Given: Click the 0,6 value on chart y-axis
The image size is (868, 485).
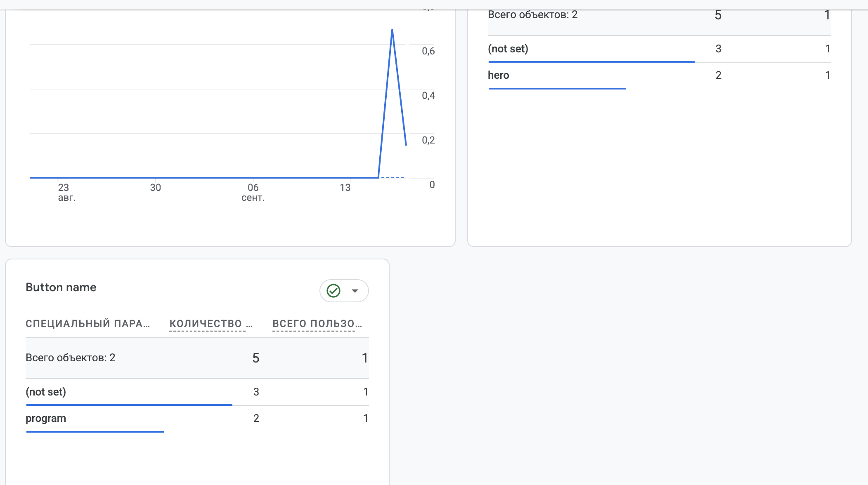Looking at the screenshot, I should pyautogui.click(x=428, y=51).
